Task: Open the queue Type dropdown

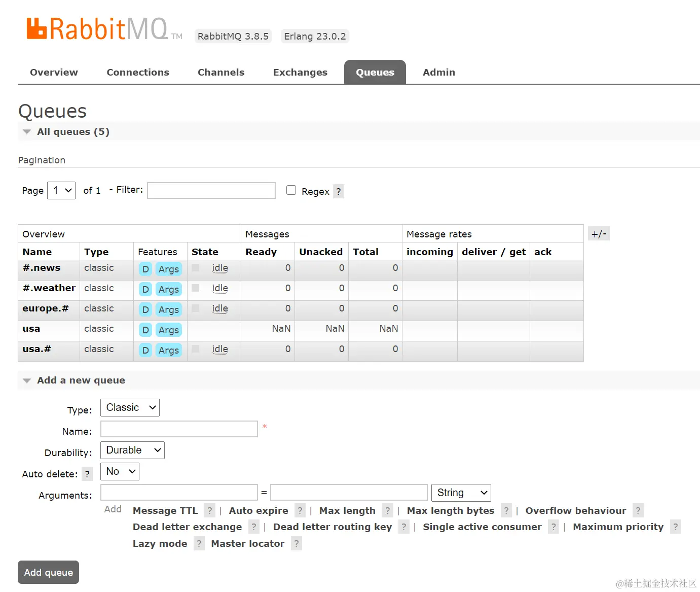Action: tap(130, 407)
